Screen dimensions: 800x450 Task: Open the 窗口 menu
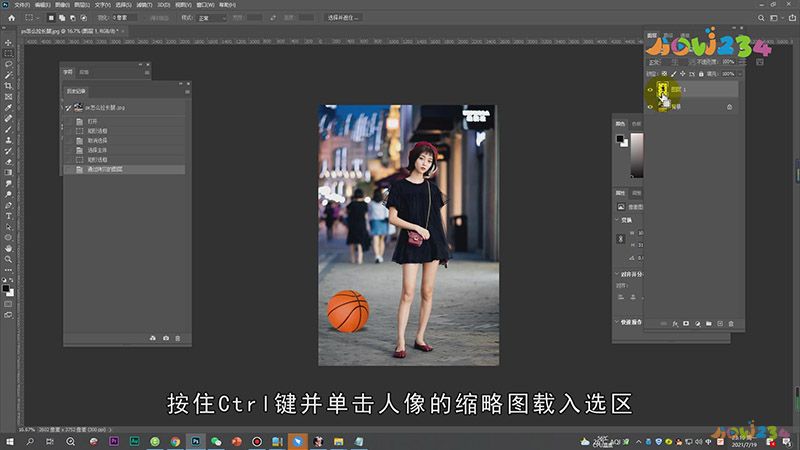[205, 5]
